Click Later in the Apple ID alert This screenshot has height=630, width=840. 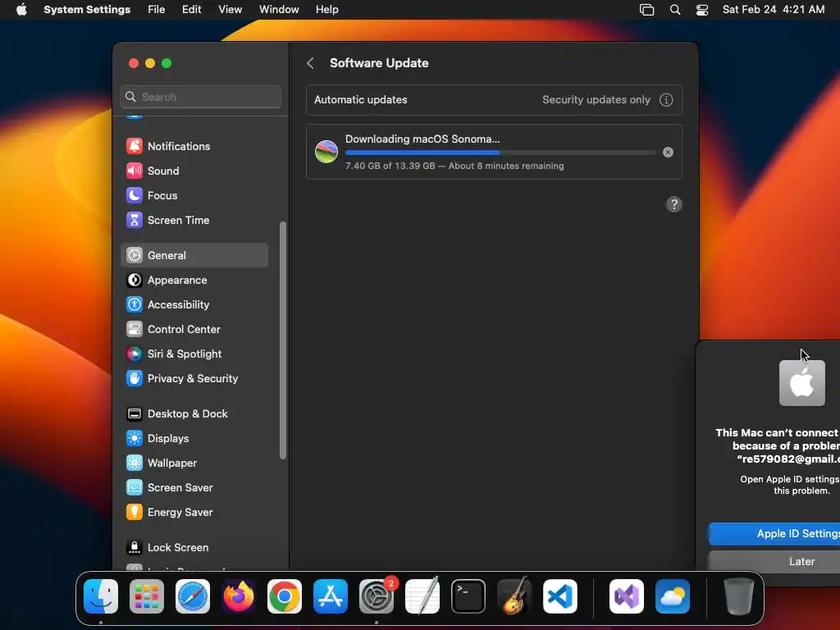point(774,561)
